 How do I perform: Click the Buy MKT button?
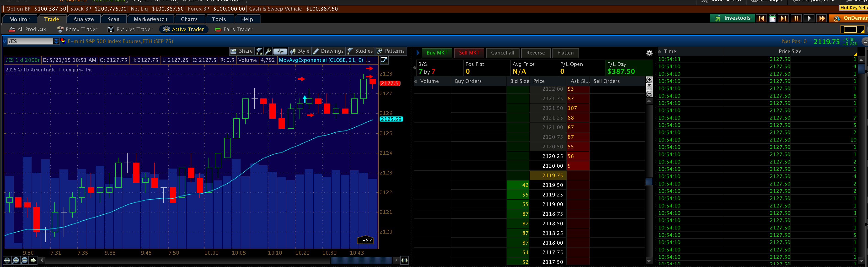(x=437, y=53)
